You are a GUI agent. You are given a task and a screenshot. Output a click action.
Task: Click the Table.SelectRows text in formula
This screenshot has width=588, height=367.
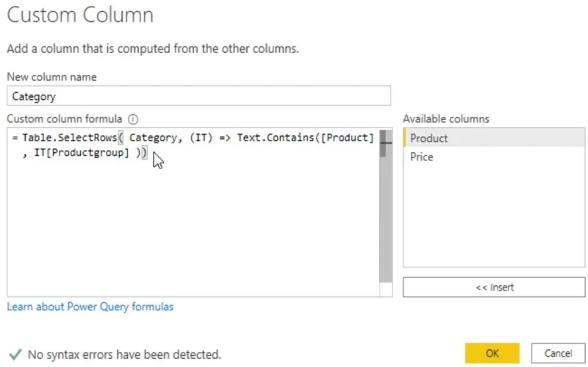tap(69, 138)
